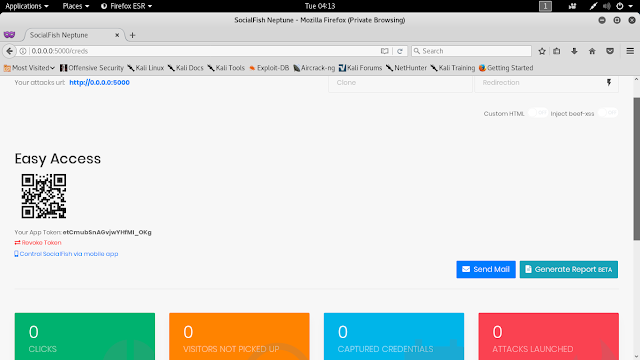Open the volume icon in top panel
640x360 pixels.
coord(607,6)
